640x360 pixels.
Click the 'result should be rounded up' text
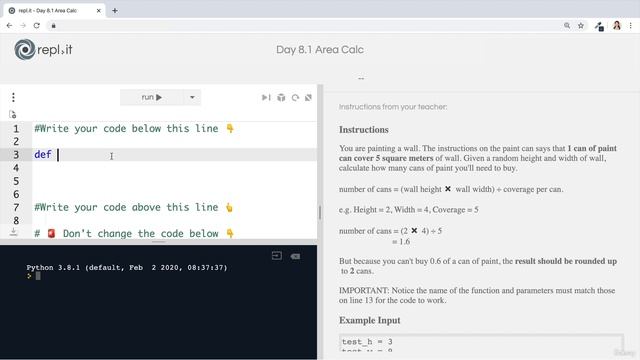pyautogui.click(x=566, y=261)
